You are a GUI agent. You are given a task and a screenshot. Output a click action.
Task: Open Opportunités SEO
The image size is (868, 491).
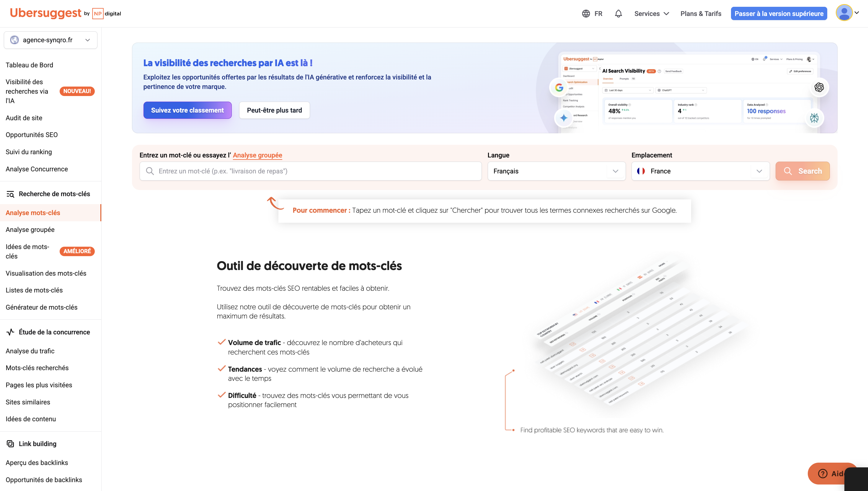pos(32,135)
